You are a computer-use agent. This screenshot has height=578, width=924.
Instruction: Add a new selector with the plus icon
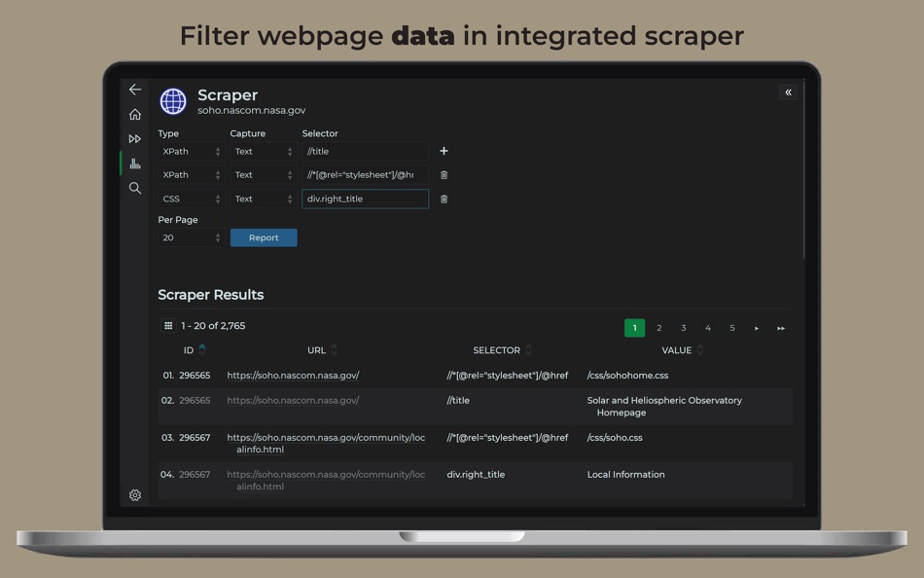point(444,151)
